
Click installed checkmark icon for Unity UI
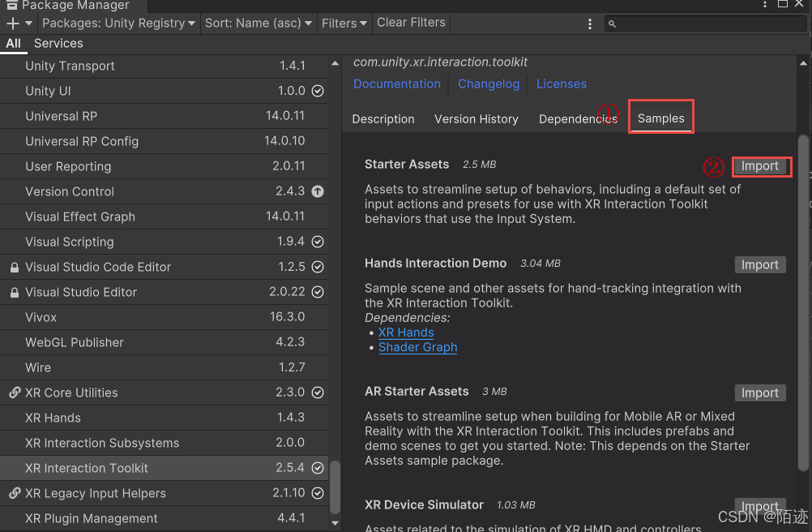pyautogui.click(x=318, y=91)
